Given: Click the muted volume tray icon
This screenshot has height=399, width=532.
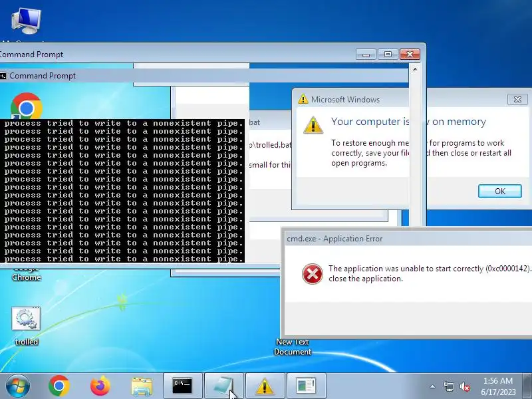Looking at the screenshot, I should [x=465, y=386].
